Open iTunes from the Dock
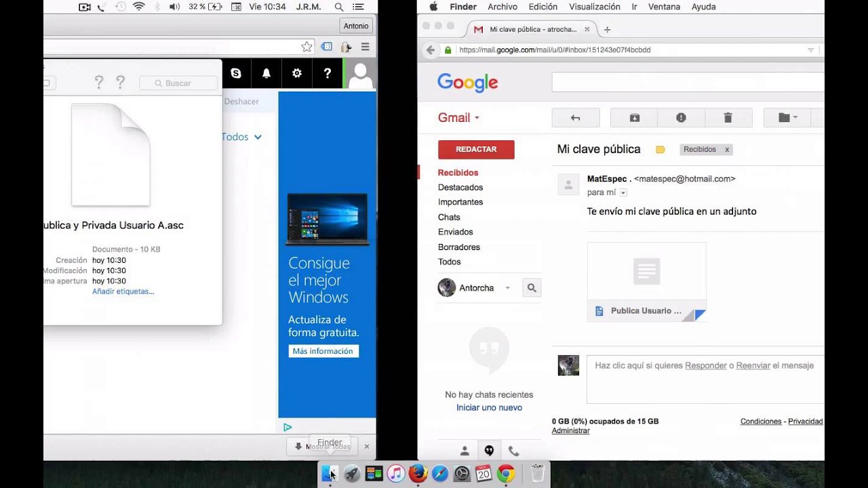Screen dimensions: 868x488 [396, 474]
